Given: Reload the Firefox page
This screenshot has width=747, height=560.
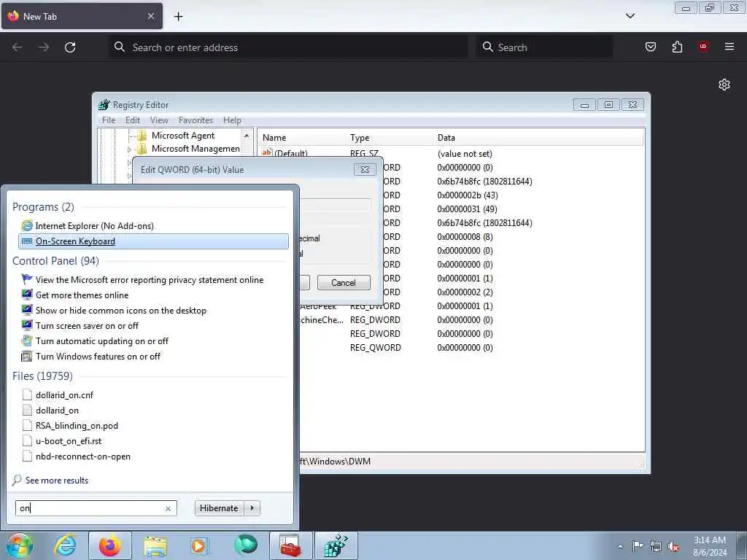Looking at the screenshot, I should click(x=70, y=47).
